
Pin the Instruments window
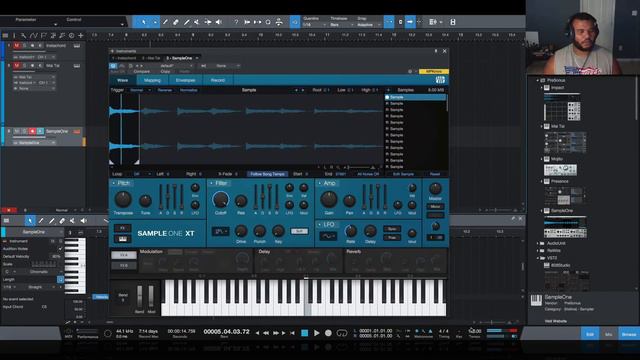point(436,51)
